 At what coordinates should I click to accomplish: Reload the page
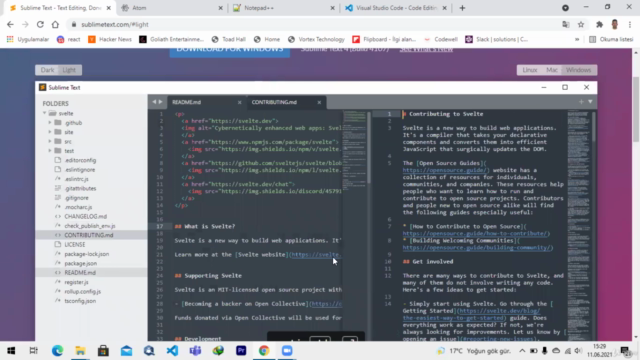tap(40, 24)
